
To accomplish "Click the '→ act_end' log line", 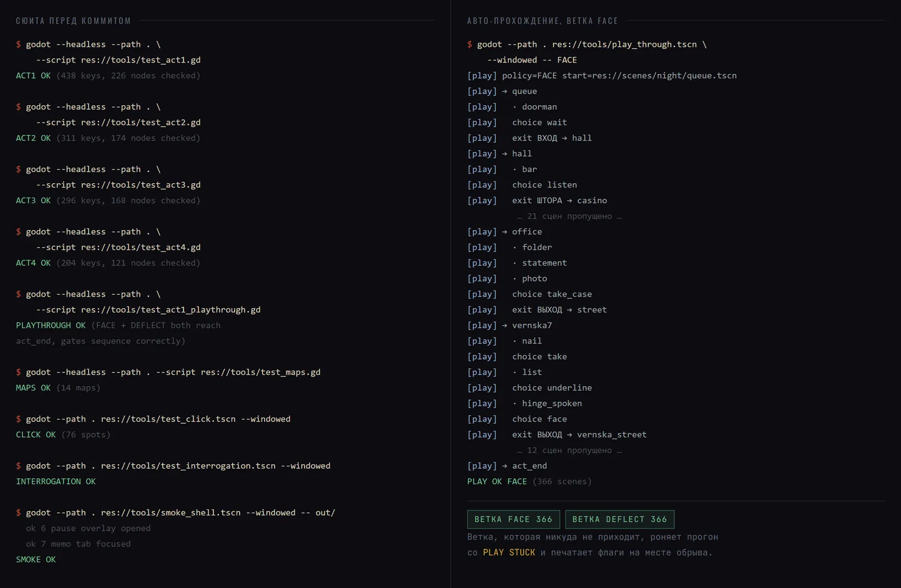I will (507, 466).
